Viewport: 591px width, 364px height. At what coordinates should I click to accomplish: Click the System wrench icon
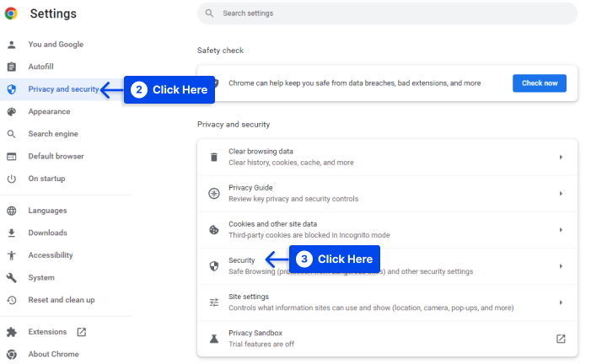(12, 278)
